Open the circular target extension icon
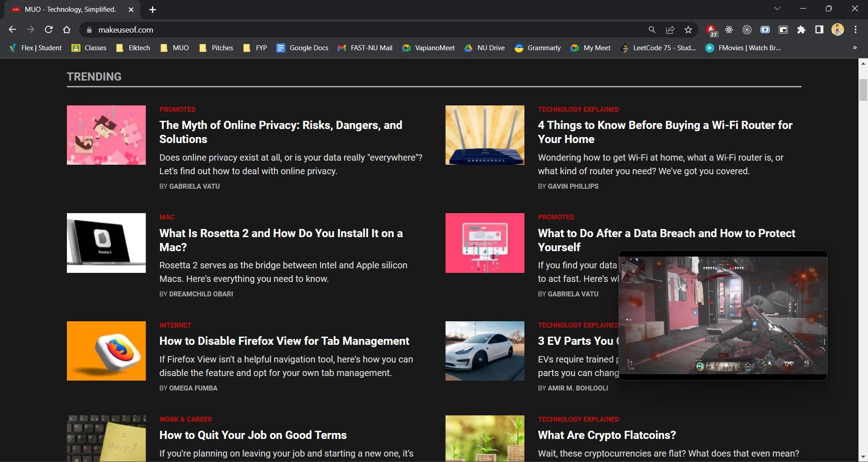The width and height of the screenshot is (868, 462). tap(747, 29)
